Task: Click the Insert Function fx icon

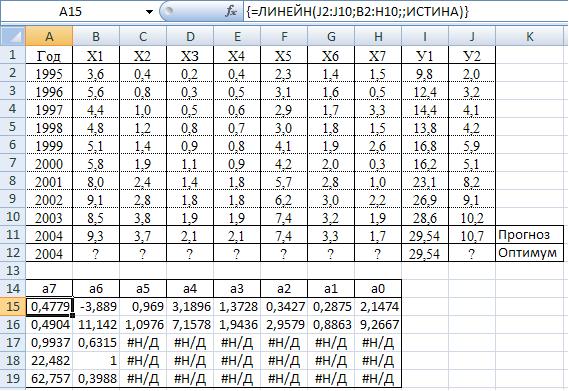Action: (230, 11)
